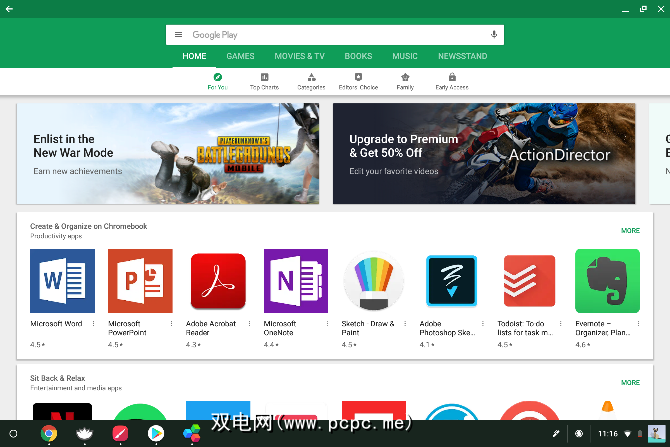Open Microsoft Word app icon

coord(62,281)
